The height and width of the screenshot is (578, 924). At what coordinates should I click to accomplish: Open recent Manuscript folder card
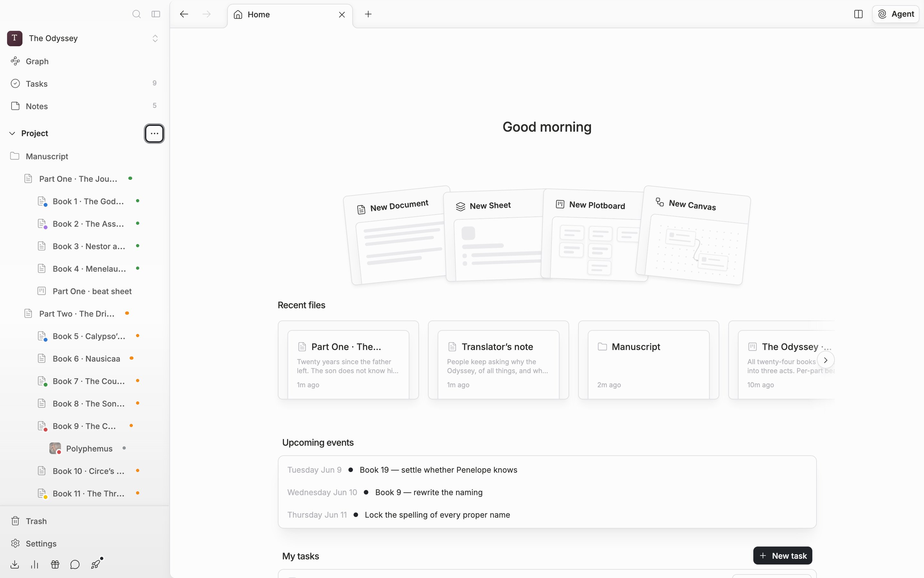(x=648, y=360)
